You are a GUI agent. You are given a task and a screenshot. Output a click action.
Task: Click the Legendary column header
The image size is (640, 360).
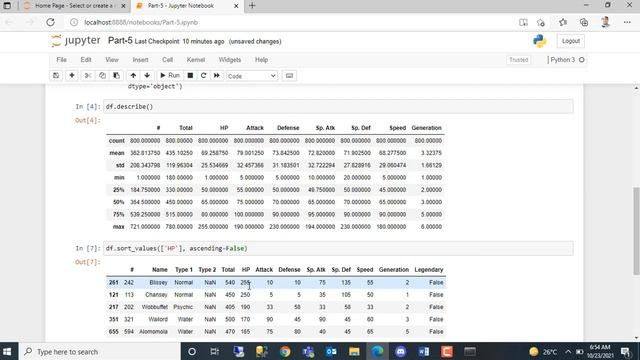pos(429,270)
